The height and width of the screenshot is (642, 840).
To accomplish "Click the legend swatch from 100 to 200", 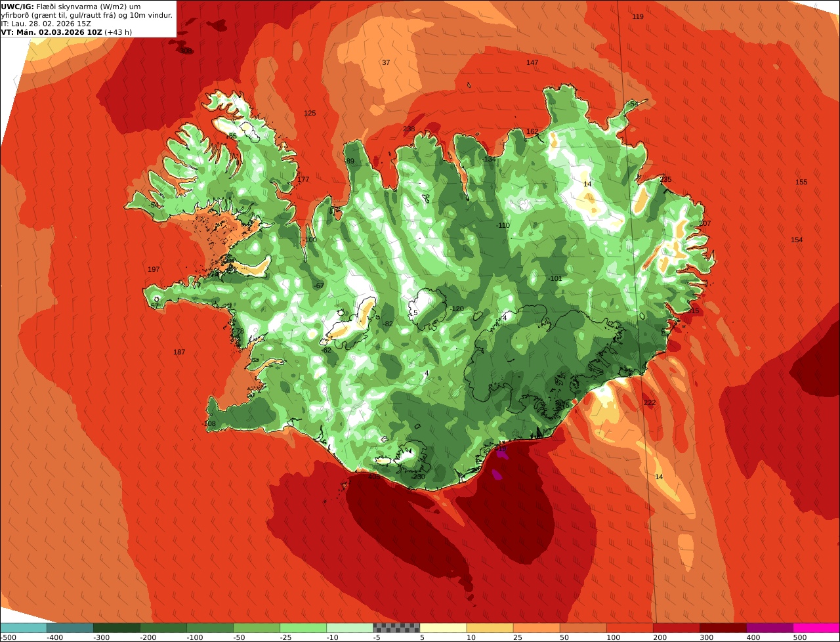I will 629,628.
